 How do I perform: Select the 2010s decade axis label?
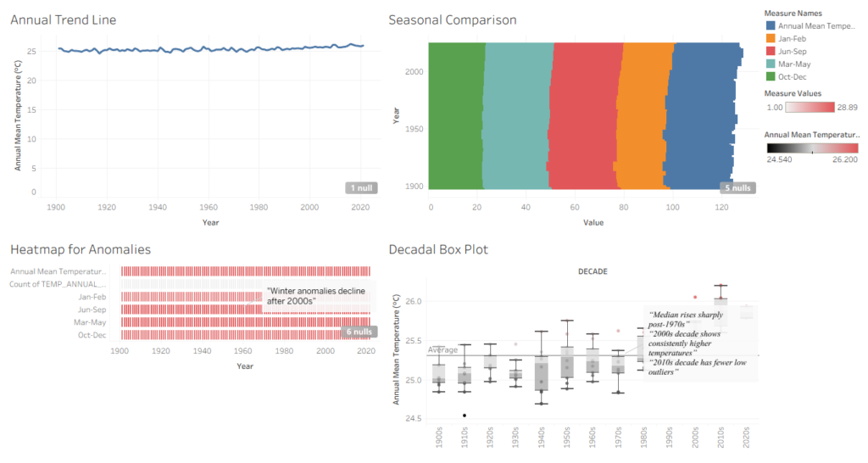[721, 438]
